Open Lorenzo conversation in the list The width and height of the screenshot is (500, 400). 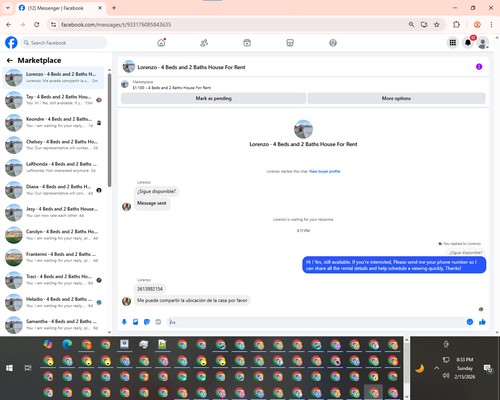[53, 78]
